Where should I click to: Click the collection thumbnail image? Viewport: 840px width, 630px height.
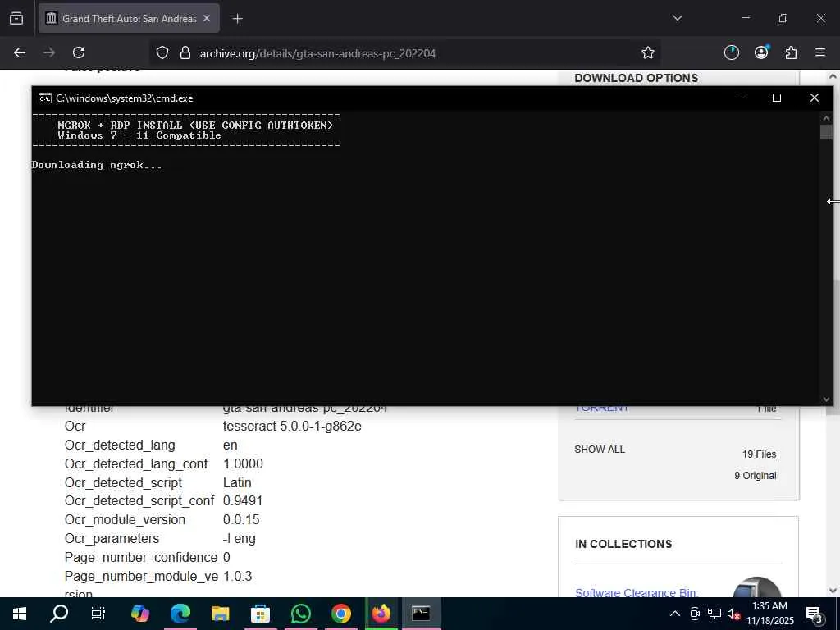pos(757,587)
